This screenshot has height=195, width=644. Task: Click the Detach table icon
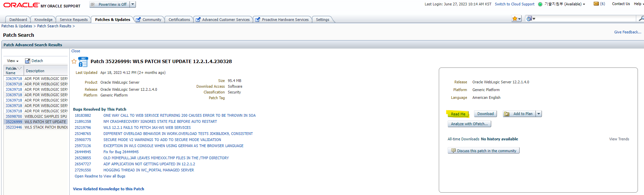point(28,61)
